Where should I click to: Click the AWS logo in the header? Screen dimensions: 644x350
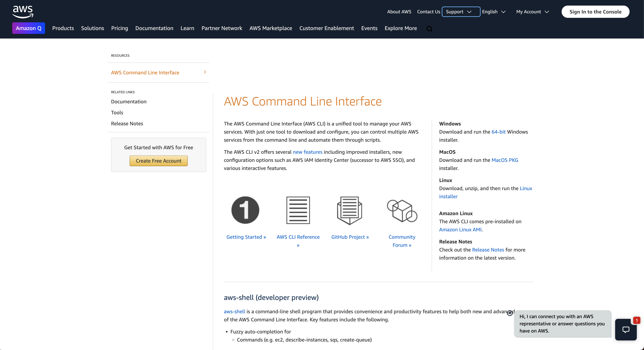click(x=23, y=12)
